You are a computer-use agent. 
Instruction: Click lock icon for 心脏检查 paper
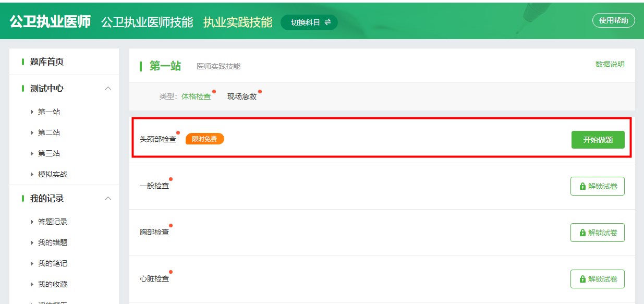click(x=582, y=279)
